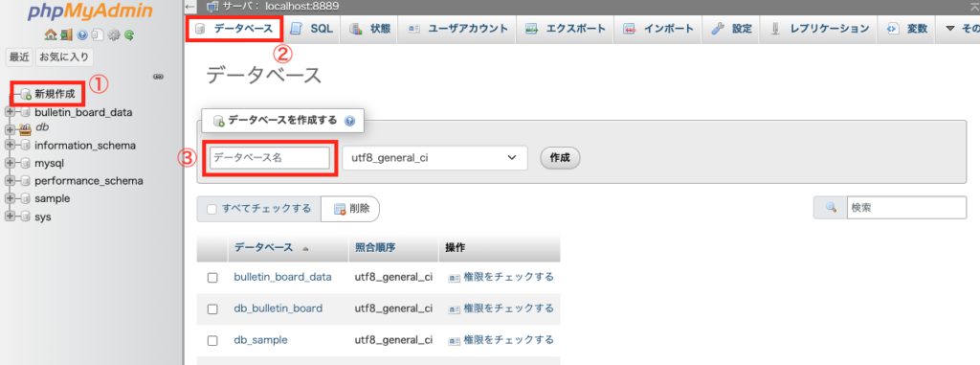Open the utf8_general_ci collation dropdown

pos(435,158)
